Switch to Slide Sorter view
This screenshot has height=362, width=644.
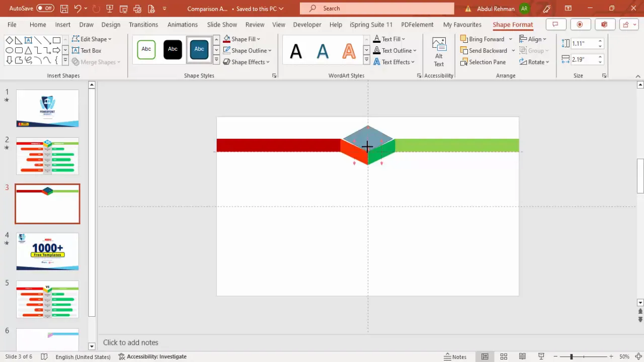(x=504, y=356)
